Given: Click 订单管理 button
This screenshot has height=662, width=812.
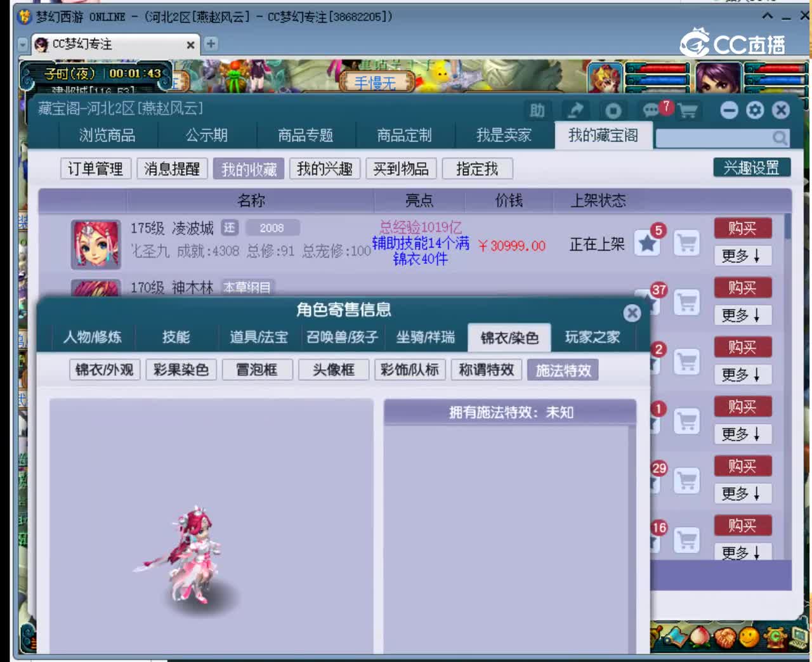Looking at the screenshot, I should point(96,169).
